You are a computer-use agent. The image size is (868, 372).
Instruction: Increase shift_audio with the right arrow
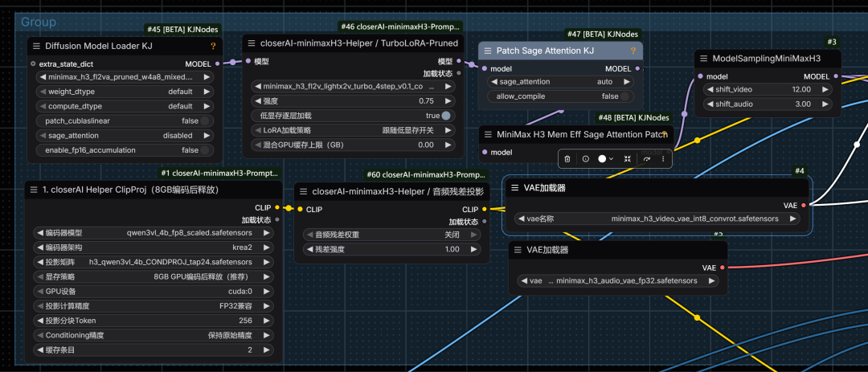tap(825, 104)
